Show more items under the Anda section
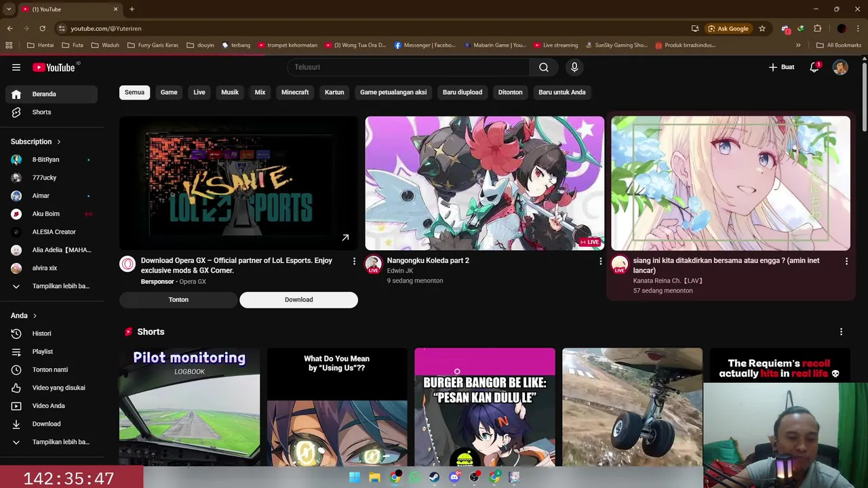The height and width of the screenshot is (488, 868). [52, 442]
